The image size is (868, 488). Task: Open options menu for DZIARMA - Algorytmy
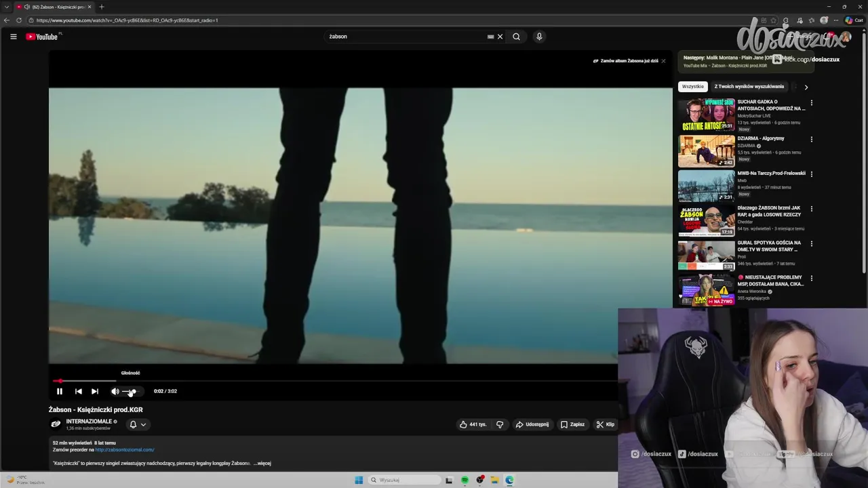click(x=811, y=140)
